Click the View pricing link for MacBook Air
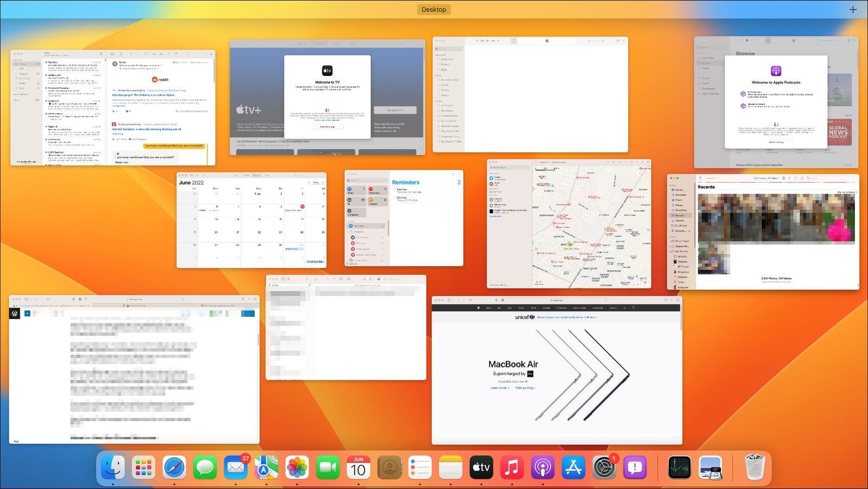 526,389
